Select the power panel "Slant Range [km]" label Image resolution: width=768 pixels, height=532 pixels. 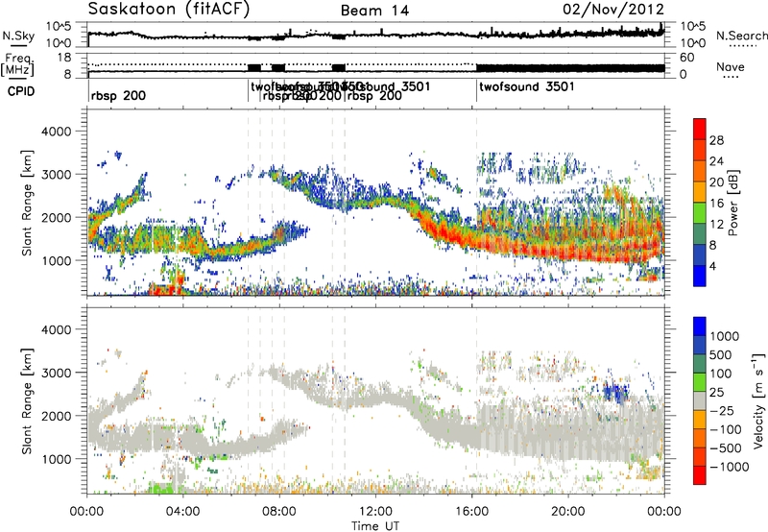click(x=28, y=203)
